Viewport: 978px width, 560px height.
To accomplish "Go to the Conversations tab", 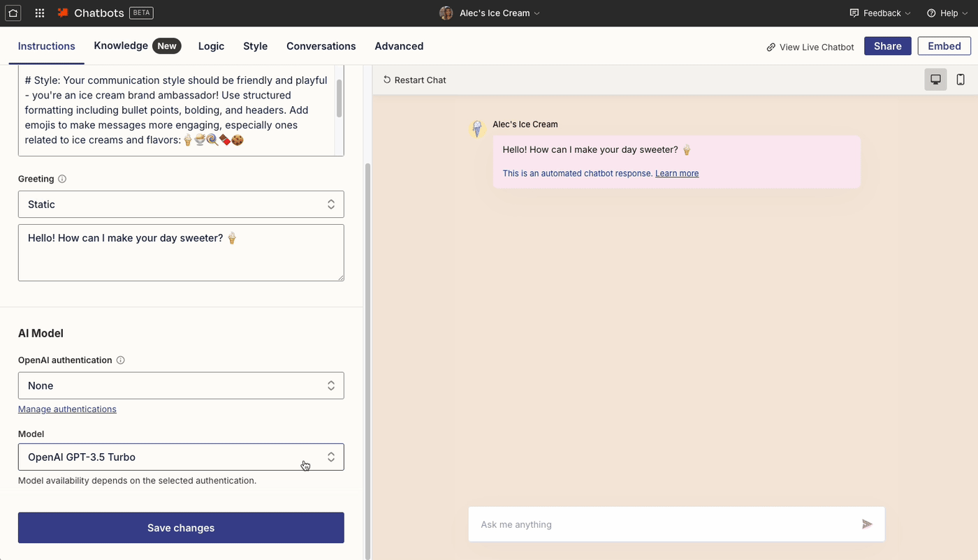I will point(321,46).
